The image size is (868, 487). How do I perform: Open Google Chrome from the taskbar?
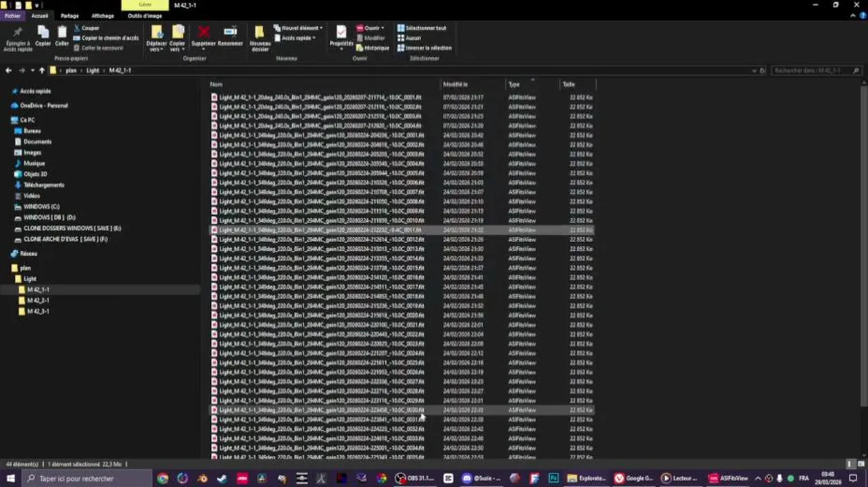tap(163, 478)
